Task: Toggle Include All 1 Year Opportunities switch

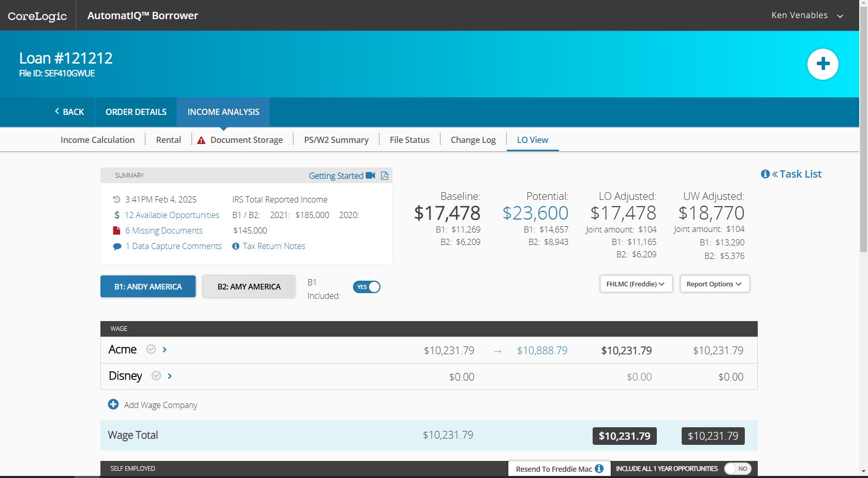Action: (x=738, y=469)
